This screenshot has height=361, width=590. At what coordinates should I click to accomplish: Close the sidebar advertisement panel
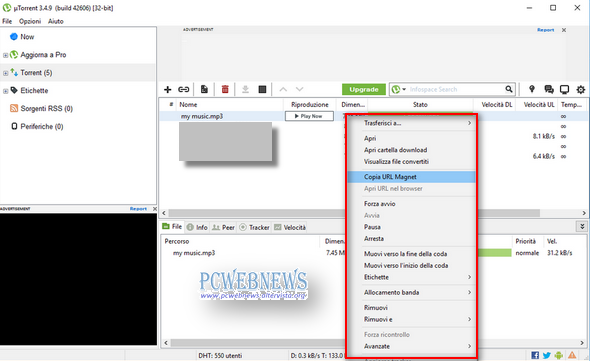tap(155, 209)
